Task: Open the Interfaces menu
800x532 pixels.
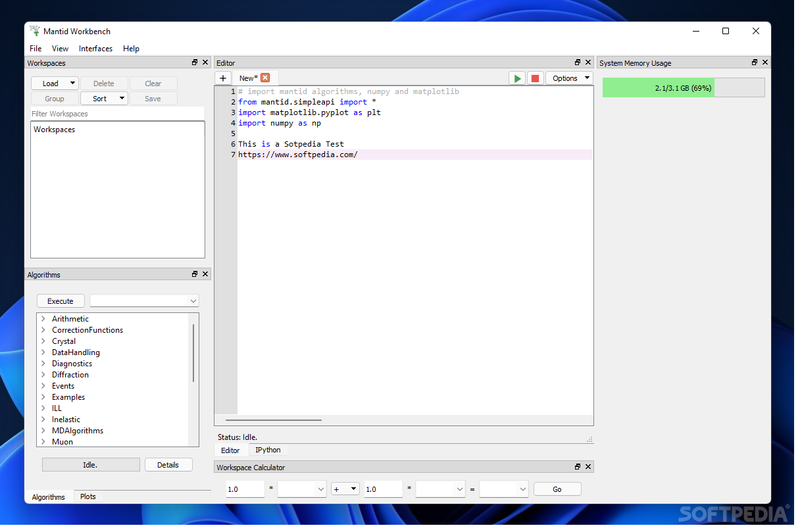Action: [x=95, y=49]
